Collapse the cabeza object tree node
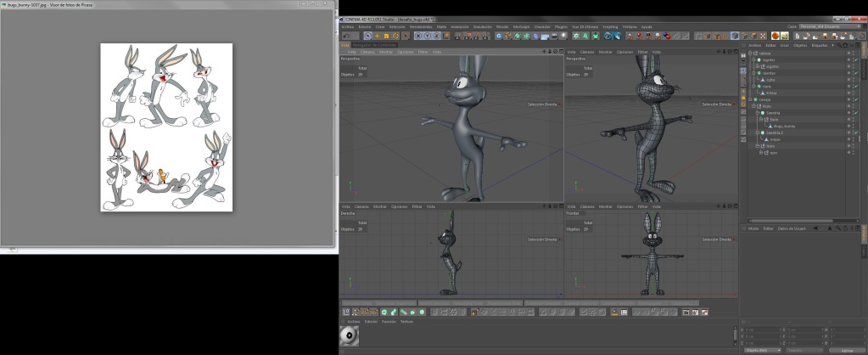Viewport: 868px width, 355px height. 750,54
